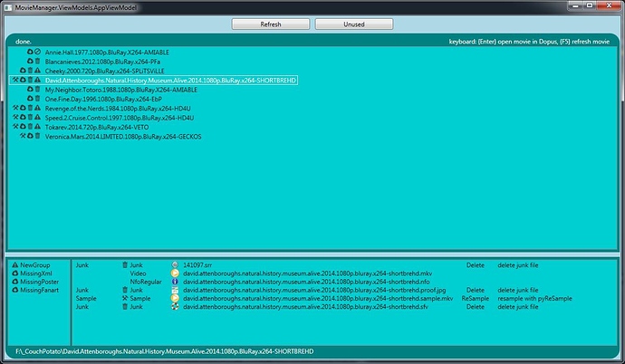Click the trash icon on David.Attenboroughs list row

[30, 80]
